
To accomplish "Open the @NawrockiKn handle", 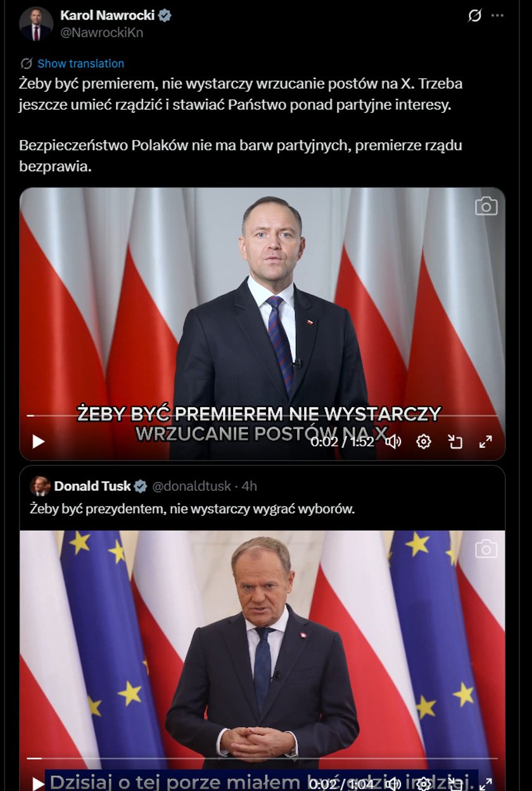I will click(101, 33).
